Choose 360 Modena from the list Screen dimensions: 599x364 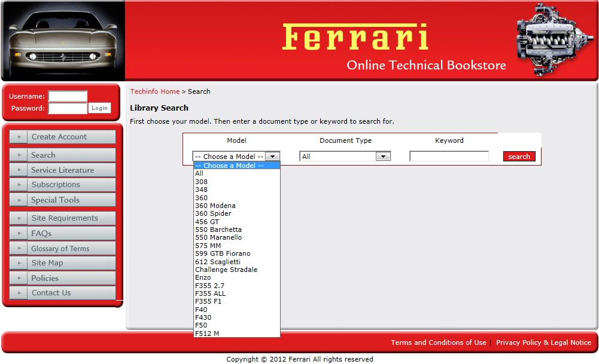coord(237,206)
